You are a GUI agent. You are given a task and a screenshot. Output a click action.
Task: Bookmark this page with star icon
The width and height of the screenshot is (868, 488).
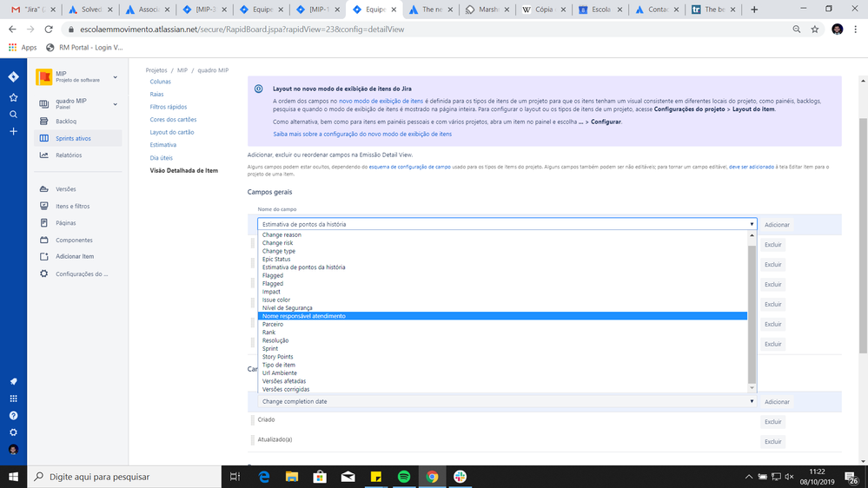click(815, 30)
